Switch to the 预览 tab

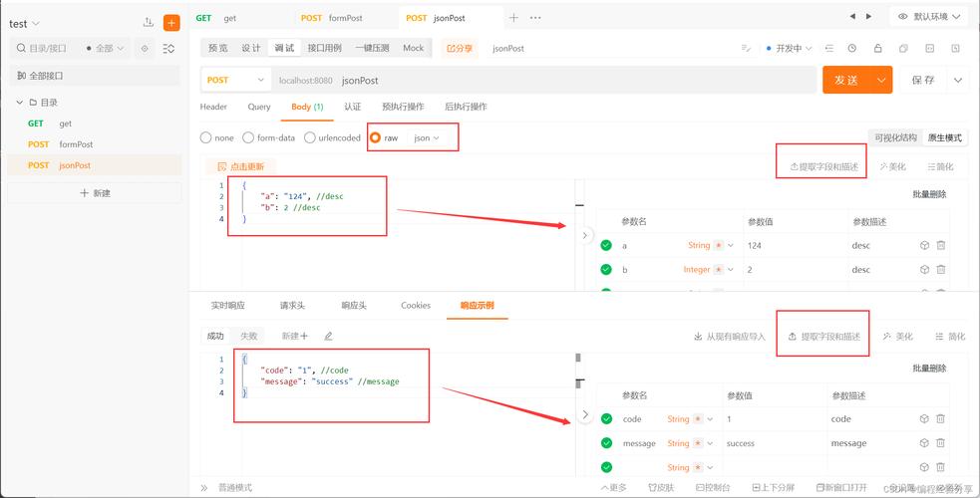coord(218,48)
